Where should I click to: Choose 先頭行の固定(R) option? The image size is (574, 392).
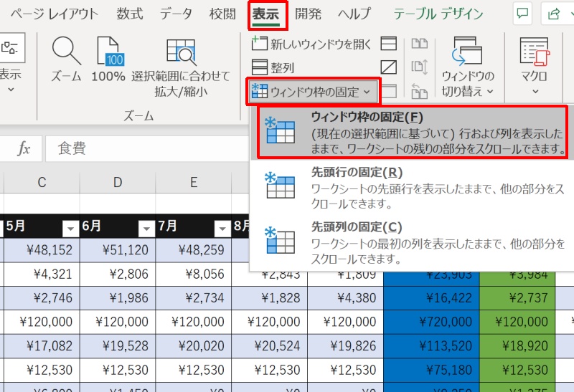[412, 187]
